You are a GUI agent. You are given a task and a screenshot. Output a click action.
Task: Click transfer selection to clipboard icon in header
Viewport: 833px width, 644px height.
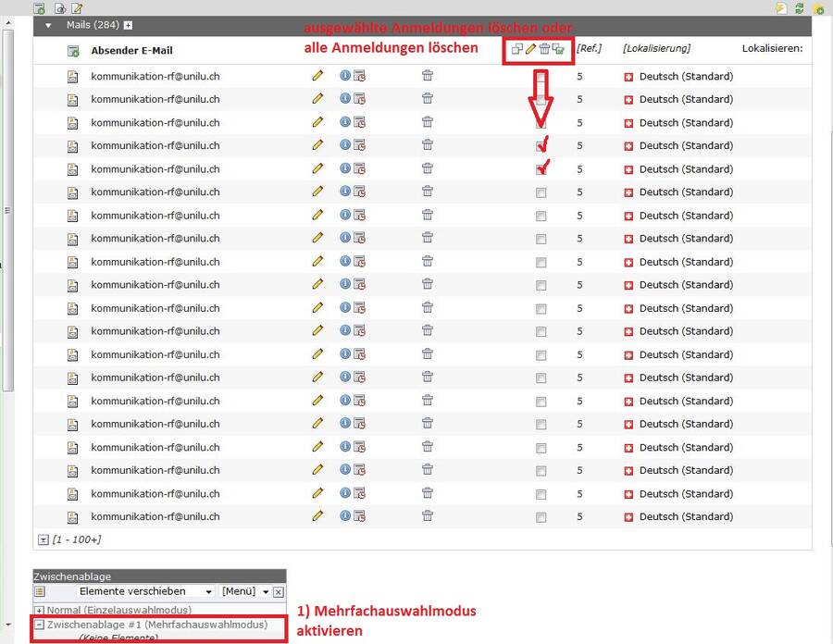558,49
